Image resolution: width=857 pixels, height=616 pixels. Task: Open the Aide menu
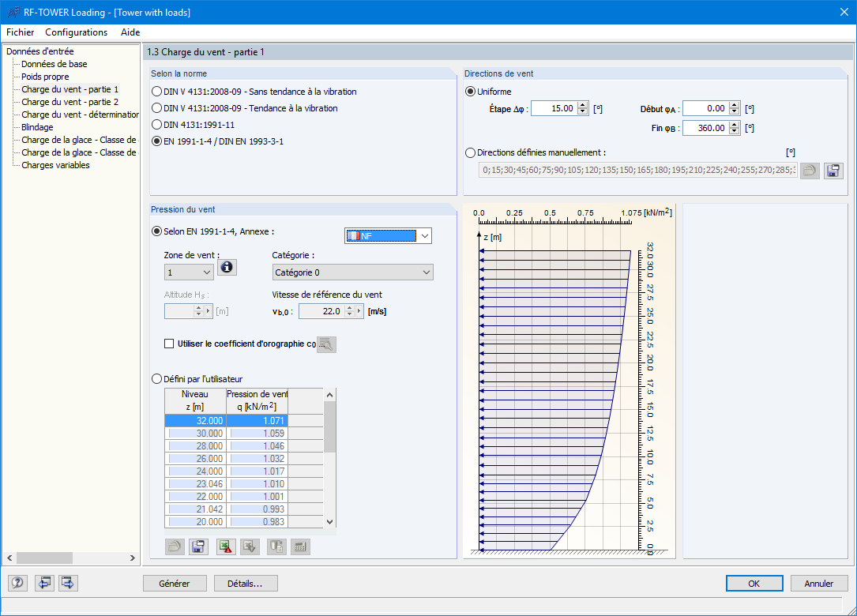[130, 32]
